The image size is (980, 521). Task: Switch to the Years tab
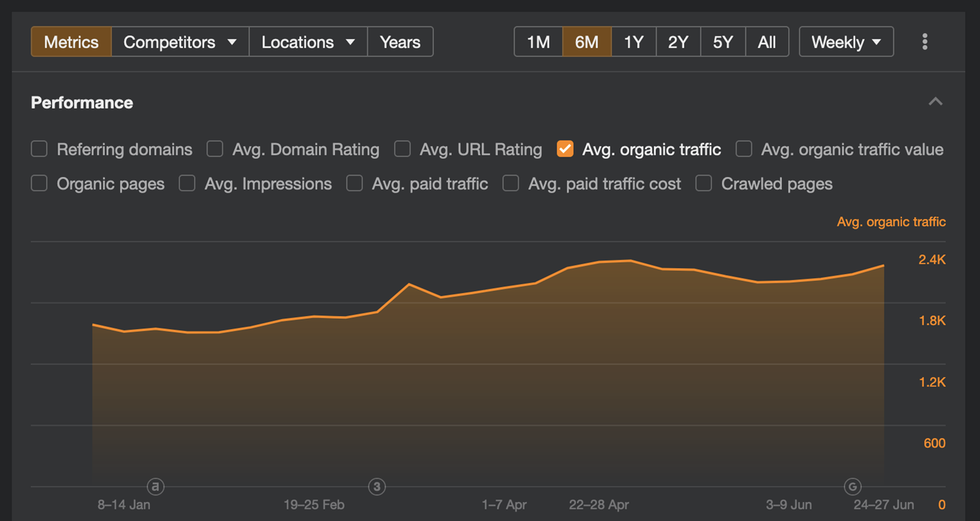coord(400,42)
